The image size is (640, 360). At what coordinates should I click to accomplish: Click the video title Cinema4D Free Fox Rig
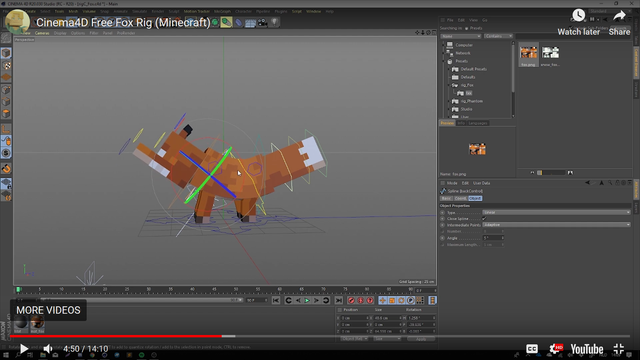[123, 22]
